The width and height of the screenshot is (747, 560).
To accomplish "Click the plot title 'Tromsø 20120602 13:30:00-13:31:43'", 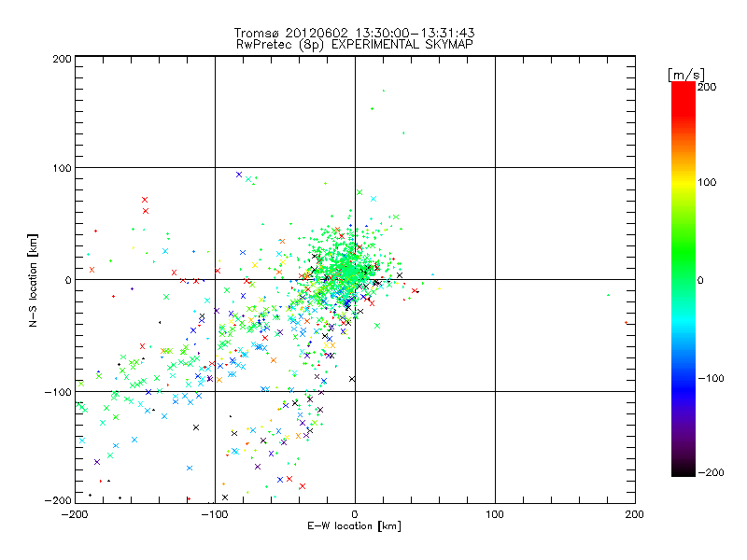I will pos(354,33).
